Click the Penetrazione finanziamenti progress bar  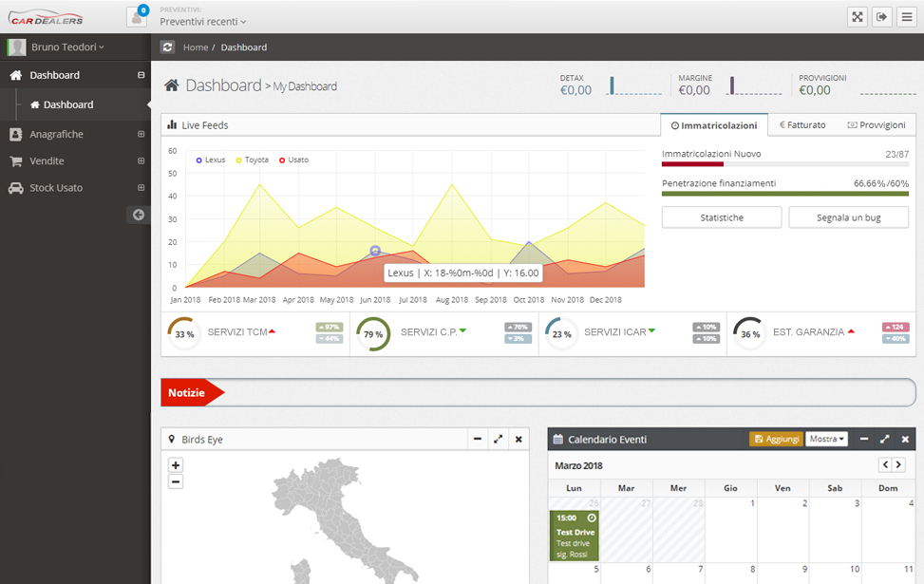click(x=785, y=194)
